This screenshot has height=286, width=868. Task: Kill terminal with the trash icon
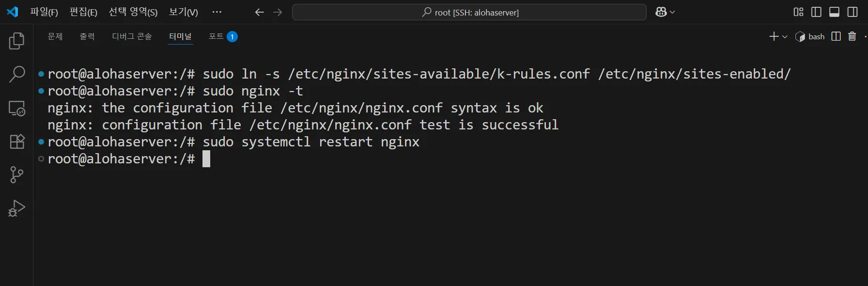point(852,36)
